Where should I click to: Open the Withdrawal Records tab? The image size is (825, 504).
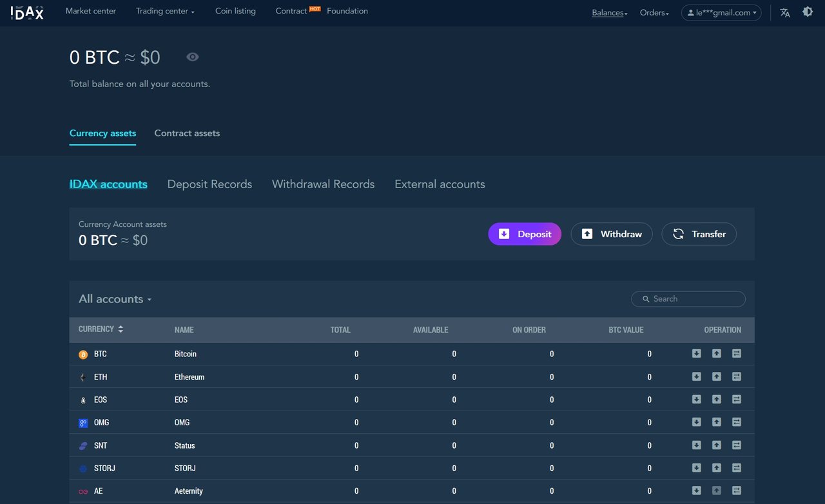tap(323, 184)
